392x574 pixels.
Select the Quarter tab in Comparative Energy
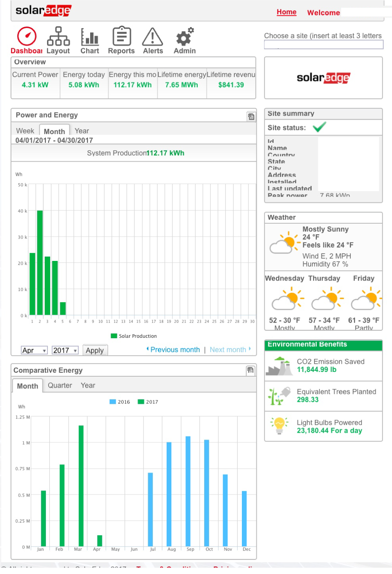coord(60,385)
